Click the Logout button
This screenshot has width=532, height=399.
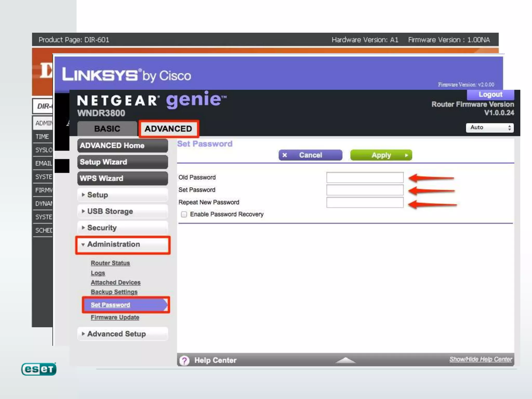490,95
